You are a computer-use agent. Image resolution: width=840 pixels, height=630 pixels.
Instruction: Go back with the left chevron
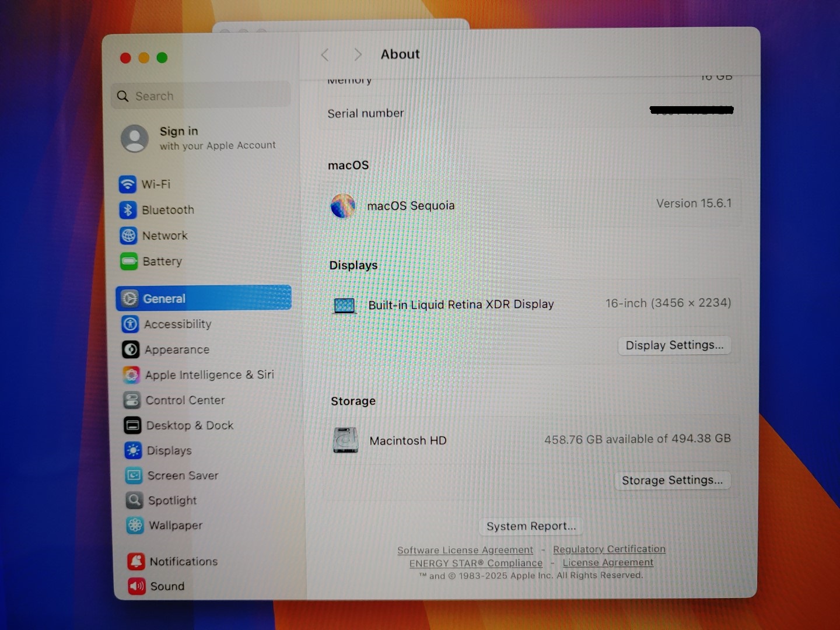pyautogui.click(x=325, y=55)
